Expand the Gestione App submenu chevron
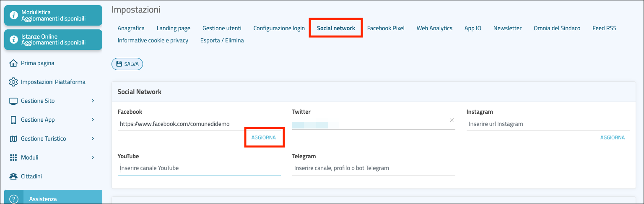The width and height of the screenshot is (644, 204). [x=93, y=120]
